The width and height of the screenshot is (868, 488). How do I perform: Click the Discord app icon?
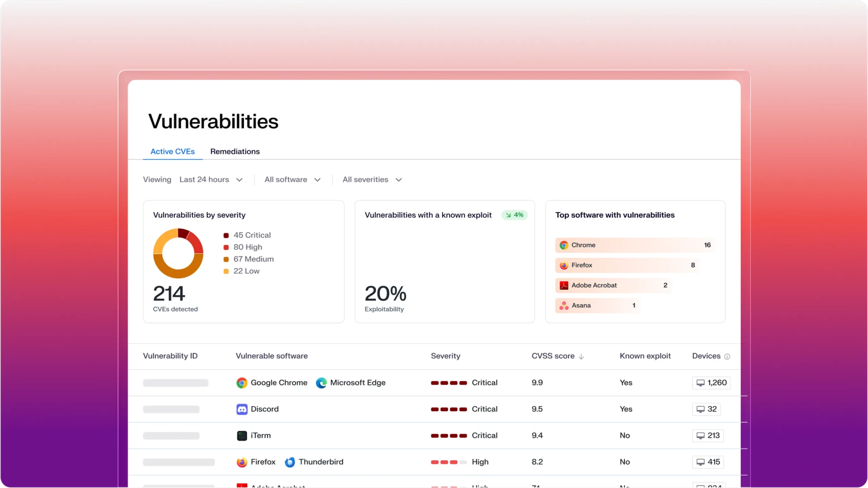[242, 409]
